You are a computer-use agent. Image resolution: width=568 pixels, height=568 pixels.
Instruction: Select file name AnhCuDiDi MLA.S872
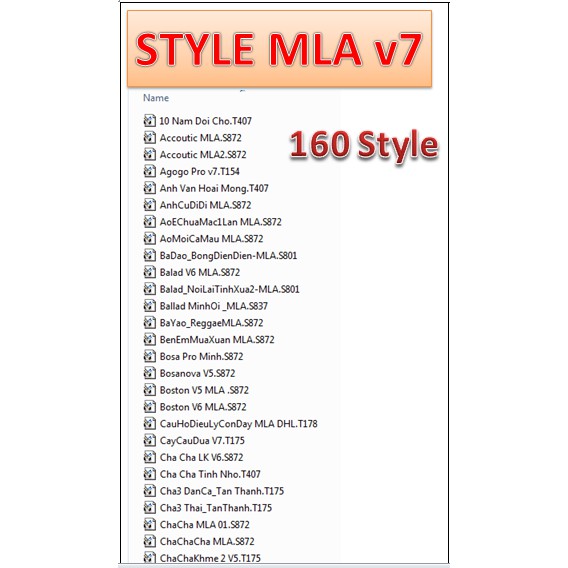205,205
